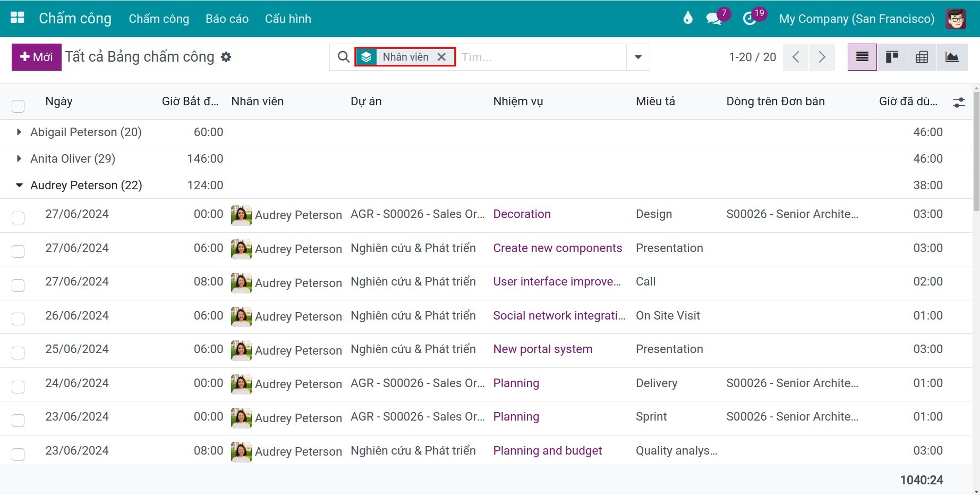Switch to kanban view
The width and height of the screenshot is (980, 495).
click(x=892, y=57)
